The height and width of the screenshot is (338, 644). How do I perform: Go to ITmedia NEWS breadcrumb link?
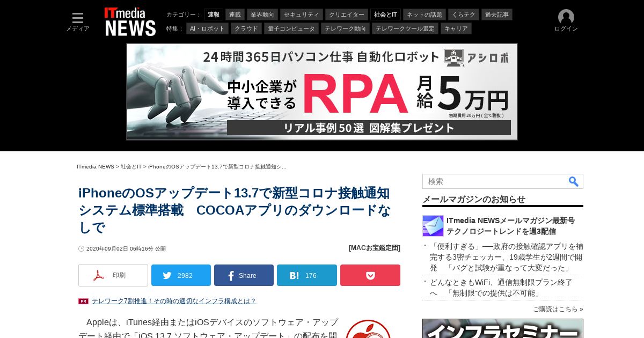tap(96, 167)
